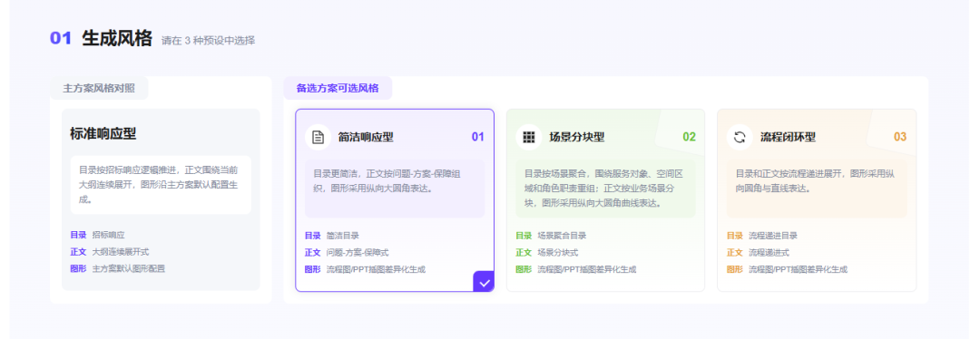The height and width of the screenshot is (339, 980).
Task: Click the purple 目录 label in 标准响应型
Action: pyautogui.click(x=78, y=236)
